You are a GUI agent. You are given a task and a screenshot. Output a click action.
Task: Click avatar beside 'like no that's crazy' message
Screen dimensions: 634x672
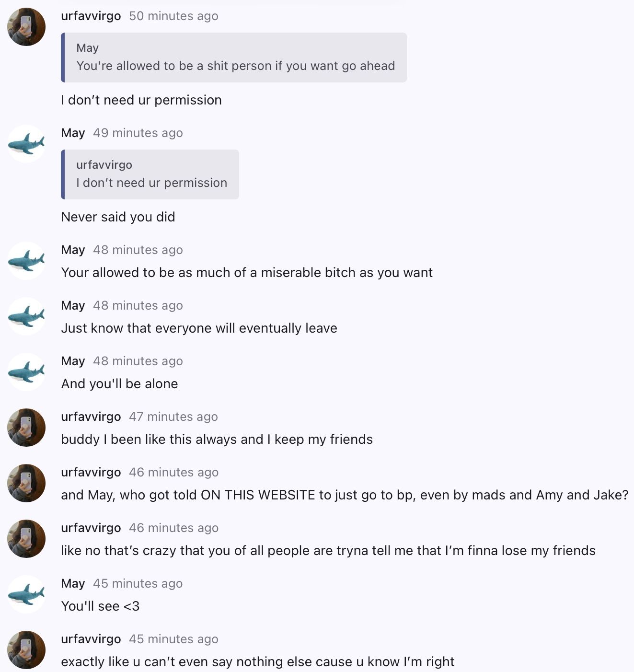point(26,539)
